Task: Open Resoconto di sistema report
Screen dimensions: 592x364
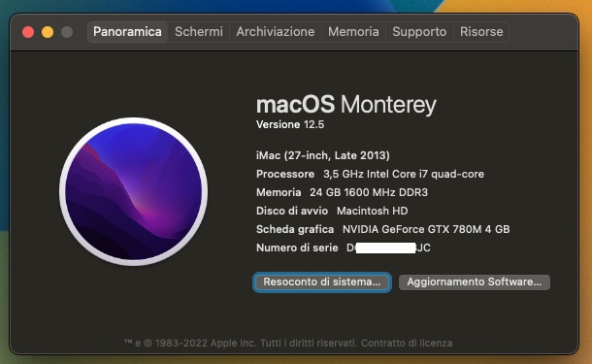Action: pos(322,282)
